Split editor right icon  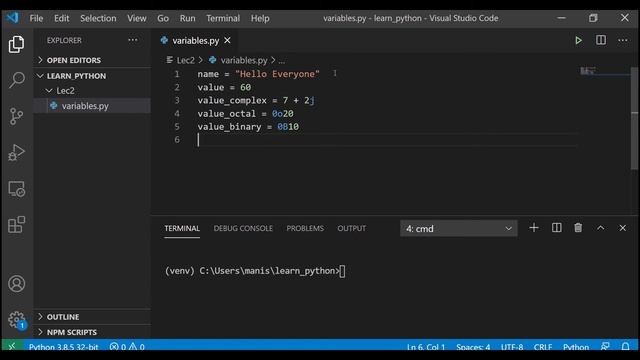pyautogui.click(x=601, y=40)
